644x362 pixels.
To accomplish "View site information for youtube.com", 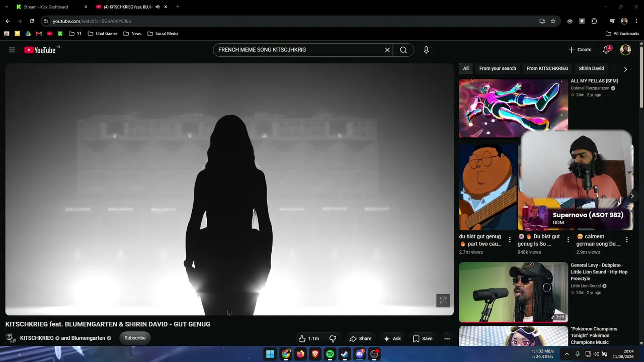I will [46, 21].
